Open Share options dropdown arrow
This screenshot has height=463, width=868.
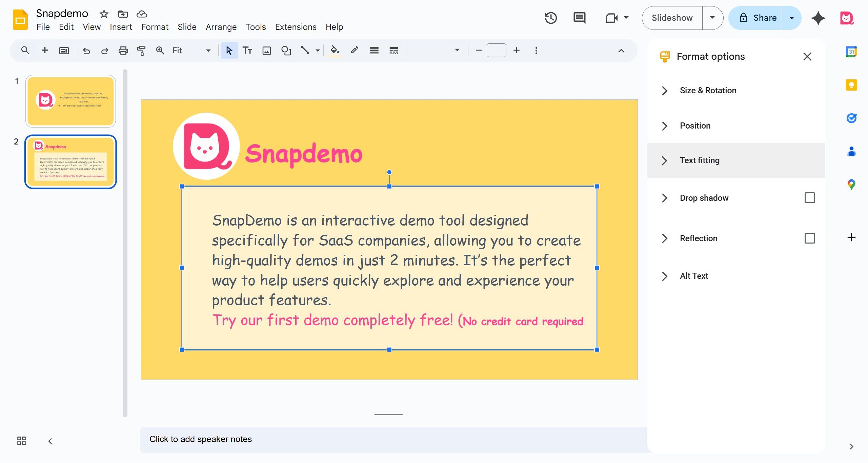pyautogui.click(x=792, y=18)
